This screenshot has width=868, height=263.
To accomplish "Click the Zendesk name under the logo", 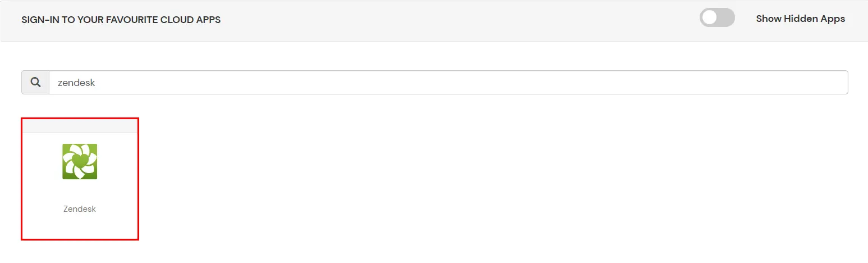I will pyautogui.click(x=80, y=209).
